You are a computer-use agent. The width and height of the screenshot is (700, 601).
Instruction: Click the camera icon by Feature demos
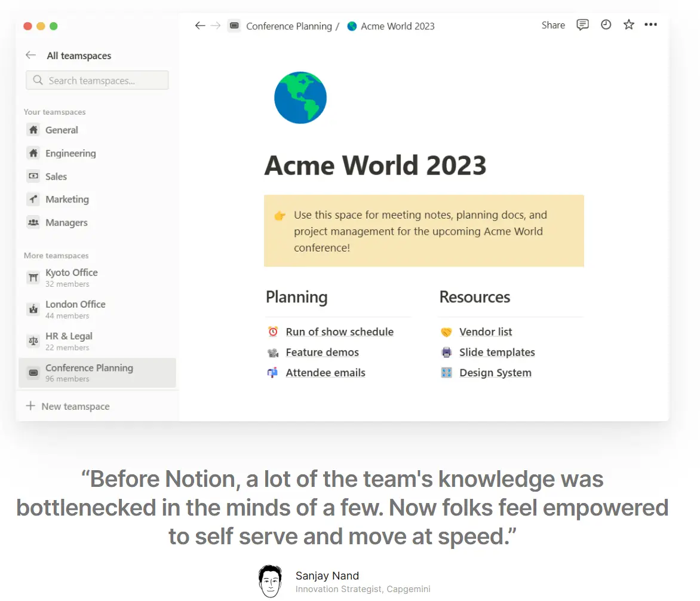273,352
